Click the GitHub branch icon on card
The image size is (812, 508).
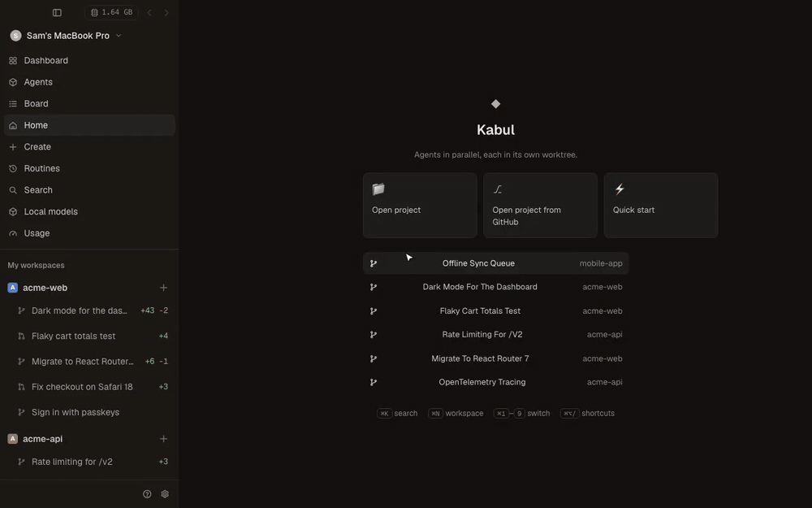click(498, 189)
